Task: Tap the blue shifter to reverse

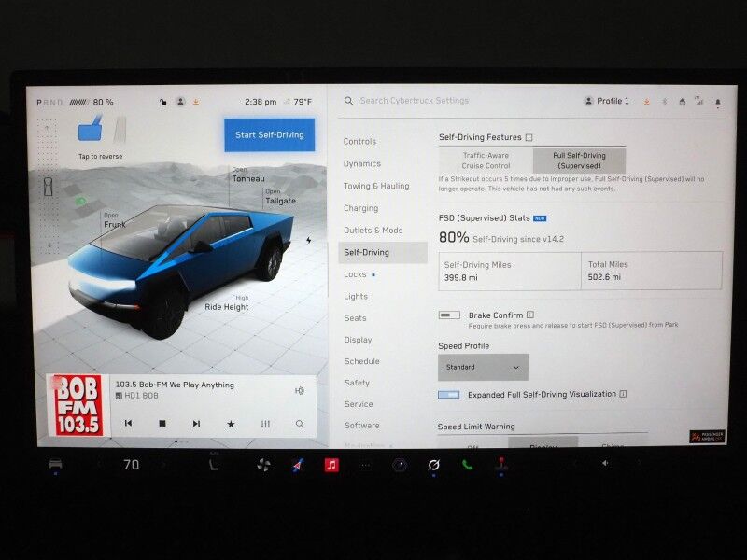Action: click(91, 129)
